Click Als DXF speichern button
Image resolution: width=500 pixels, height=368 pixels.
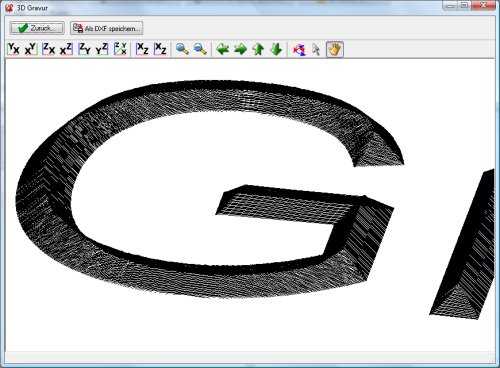click(x=107, y=28)
